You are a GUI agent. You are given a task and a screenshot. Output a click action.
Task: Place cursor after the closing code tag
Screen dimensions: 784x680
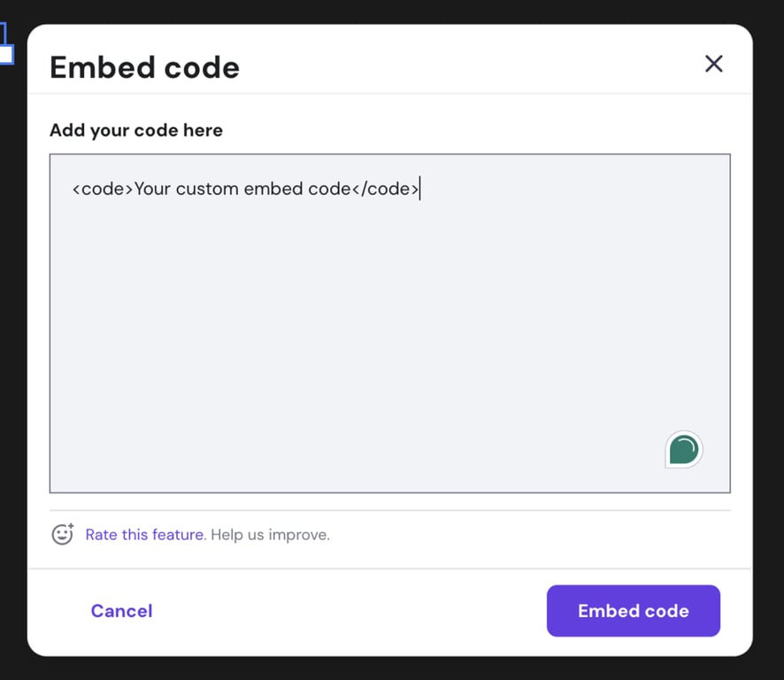coord(420,188)
